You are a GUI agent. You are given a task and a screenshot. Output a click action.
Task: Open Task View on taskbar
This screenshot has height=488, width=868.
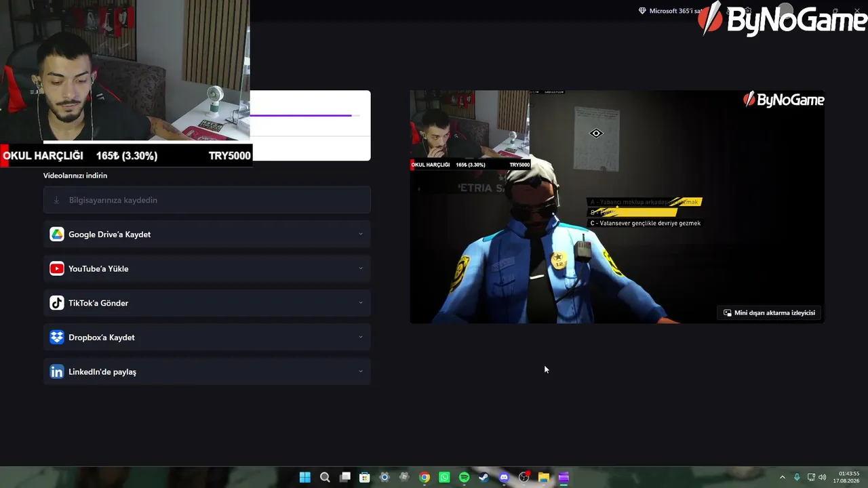click(x=345, y=477)
